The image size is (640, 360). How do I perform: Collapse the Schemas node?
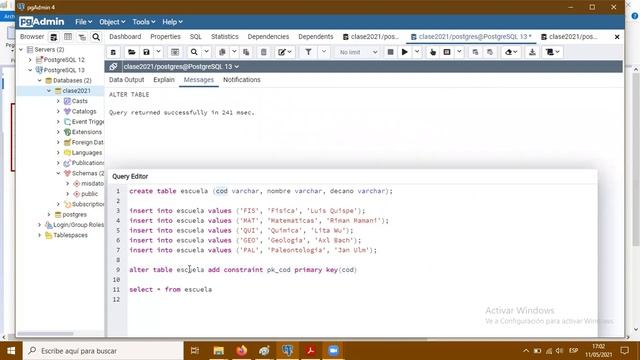(x=58, y=173)
